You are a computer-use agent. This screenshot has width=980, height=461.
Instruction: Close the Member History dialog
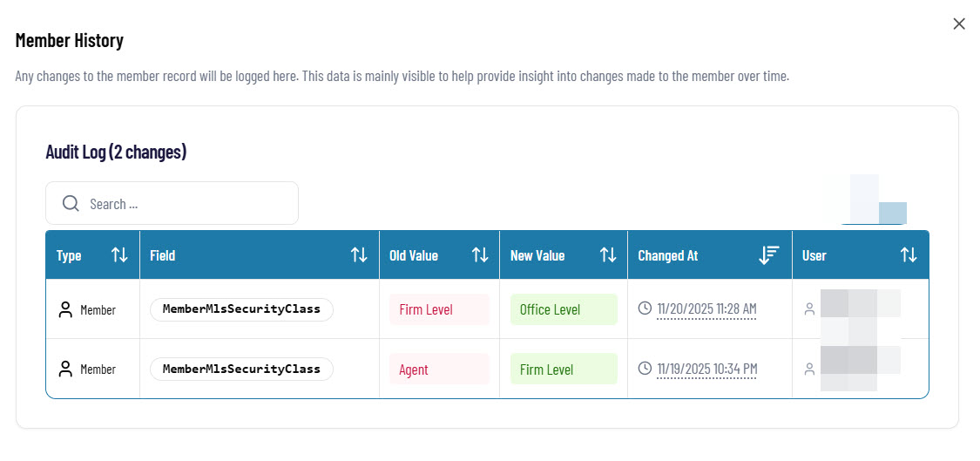(x=959, y=24)
